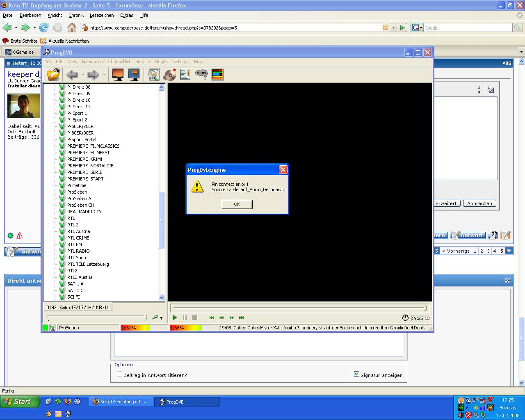Open forum page navigation dropdown arrow
Screen dimensions: 525x420
click(x=509, y=251)
